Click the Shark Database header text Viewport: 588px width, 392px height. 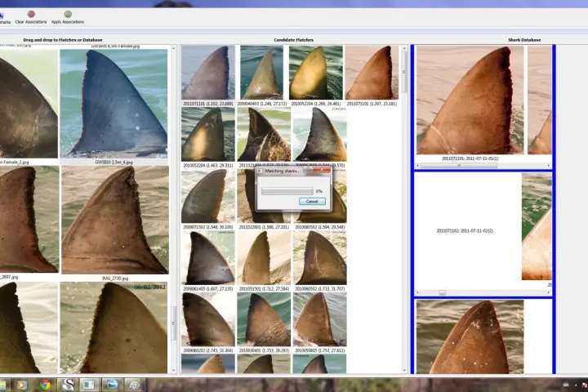524,40
